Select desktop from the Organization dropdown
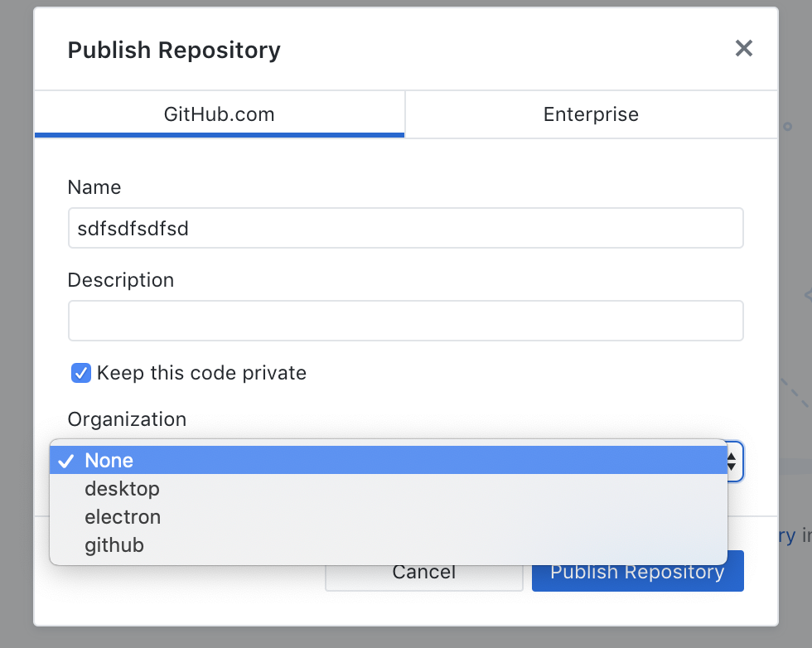The image size is (812, 648). [122, 488]
